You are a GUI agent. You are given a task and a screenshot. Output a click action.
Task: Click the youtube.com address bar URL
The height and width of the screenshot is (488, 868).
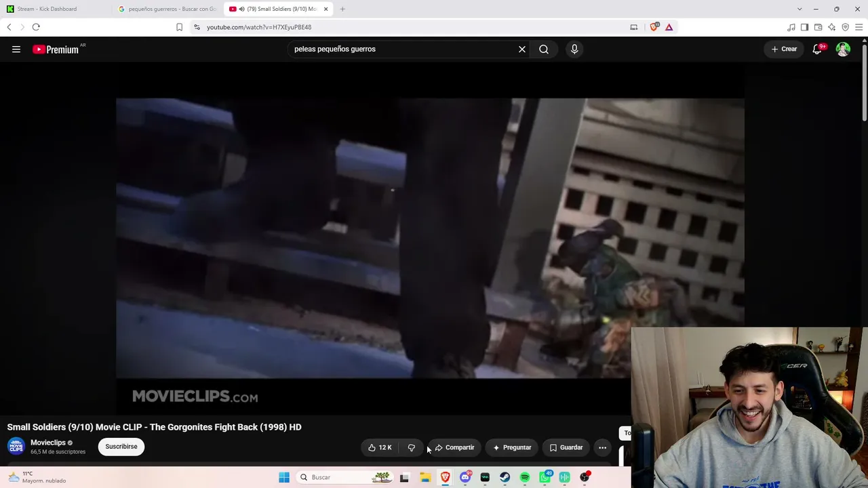click(x=259, y=27)
